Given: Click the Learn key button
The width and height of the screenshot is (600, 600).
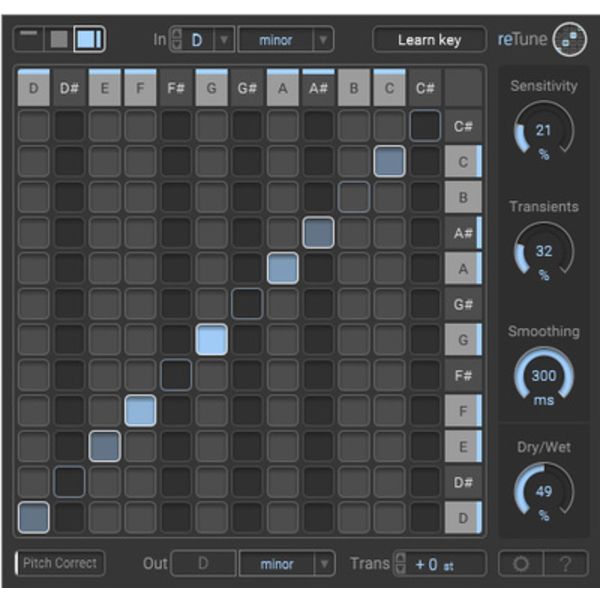Looking at the screenshot, I should tap(429, 40).
